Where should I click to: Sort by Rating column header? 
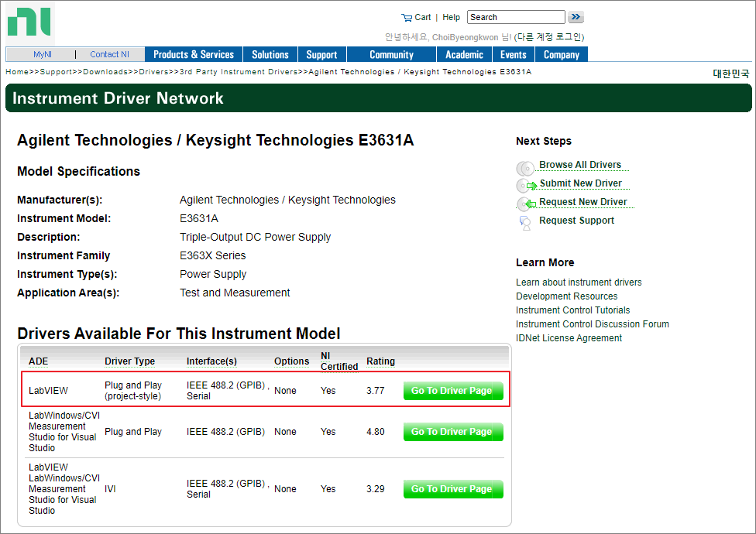click(380, 361)
